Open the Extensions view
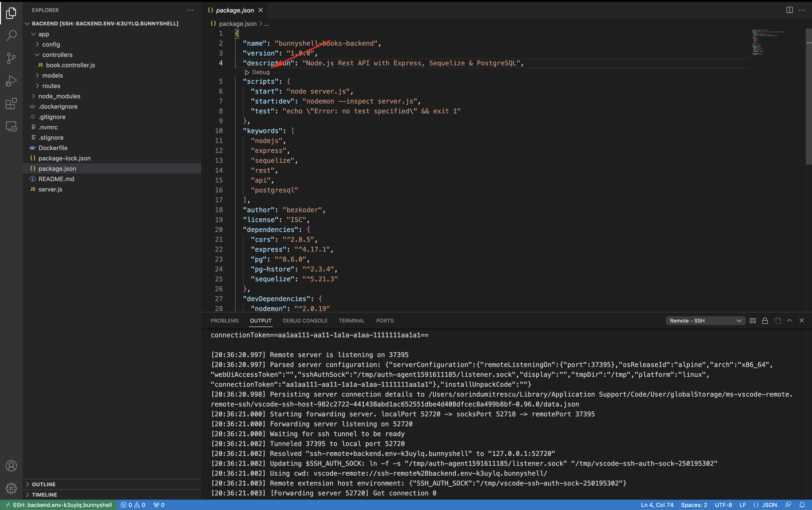812x510 pixels. [x=11, y=104]
